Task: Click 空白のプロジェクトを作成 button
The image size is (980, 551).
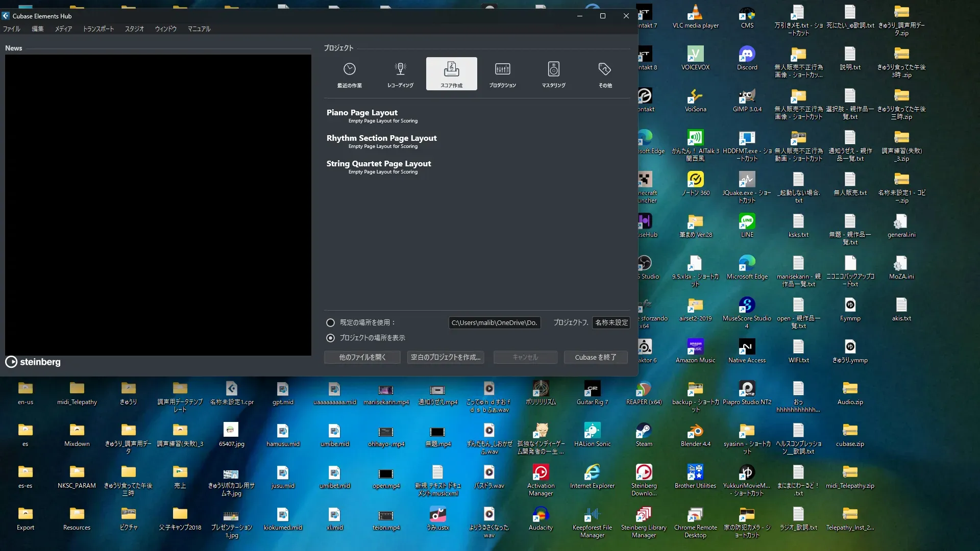Action: tap(446, 357)
